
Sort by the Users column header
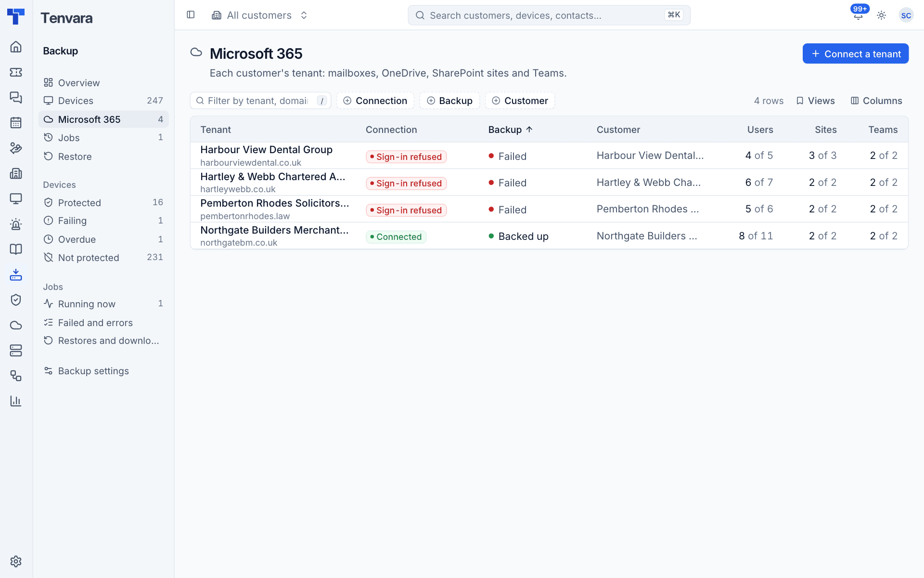[x=760, y=130]
